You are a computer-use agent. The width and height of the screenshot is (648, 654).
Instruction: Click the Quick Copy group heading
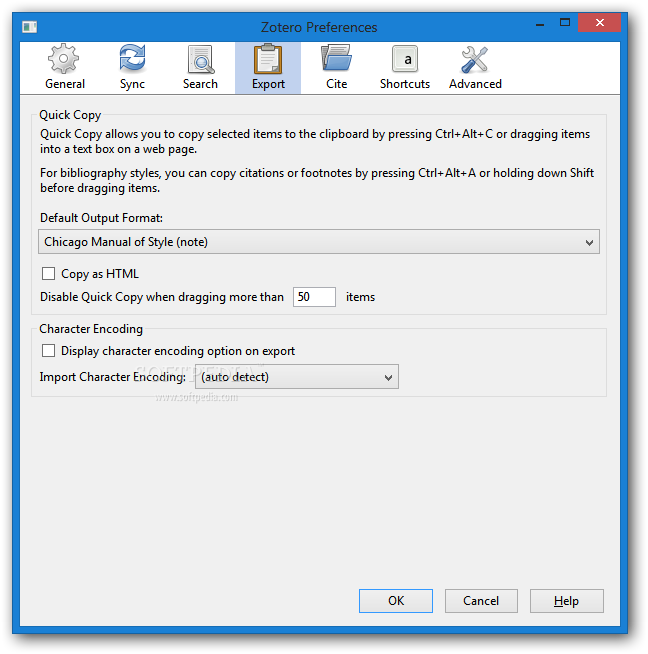[x=70, y=115]
